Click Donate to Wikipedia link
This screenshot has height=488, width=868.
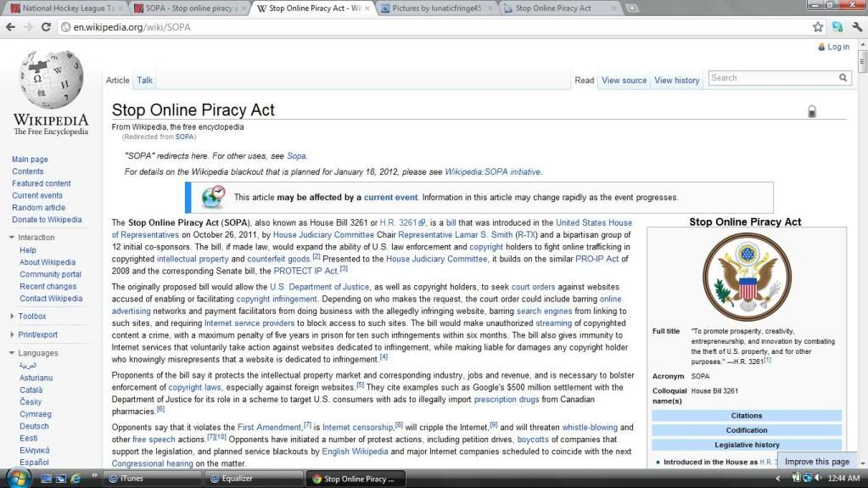coord(47,219)
